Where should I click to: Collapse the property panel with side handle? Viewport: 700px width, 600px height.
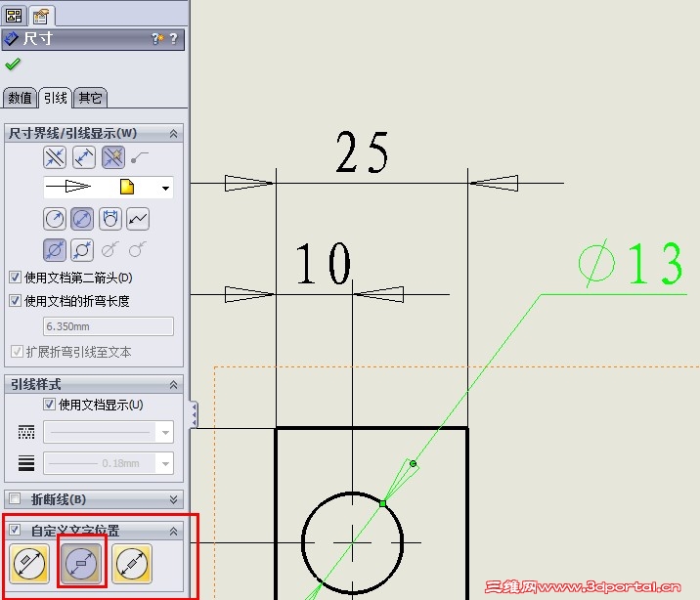[x=195, y=415]
